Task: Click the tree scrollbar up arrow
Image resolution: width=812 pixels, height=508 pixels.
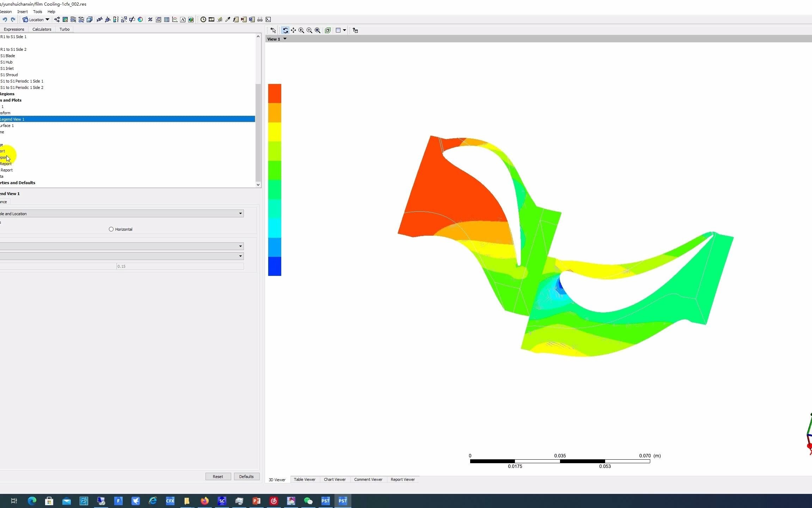Action: point(258,36)
